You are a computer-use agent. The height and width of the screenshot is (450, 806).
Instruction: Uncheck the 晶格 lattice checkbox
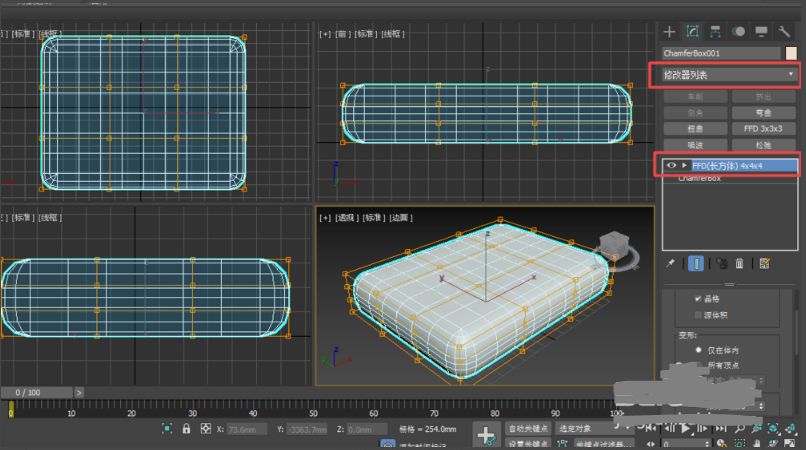click(698, 299)
